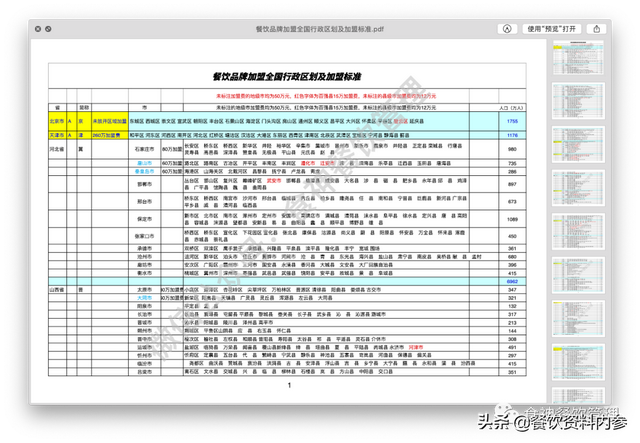Select the fourth page thumbnail in sidebar
The image size is (640, 443).
click(578, 188)
